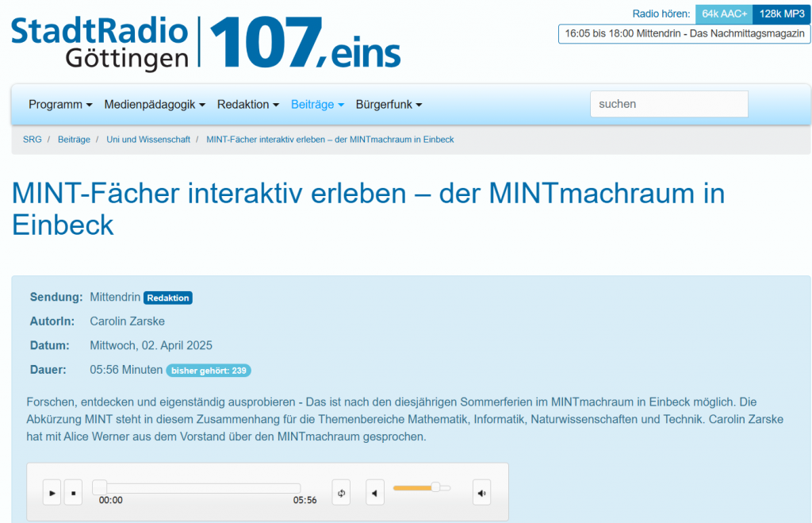Image resolution: width=812 pixels, height=523 pixels.
Task: Open the Beiträge menu
Action: [x=317, y=105]
